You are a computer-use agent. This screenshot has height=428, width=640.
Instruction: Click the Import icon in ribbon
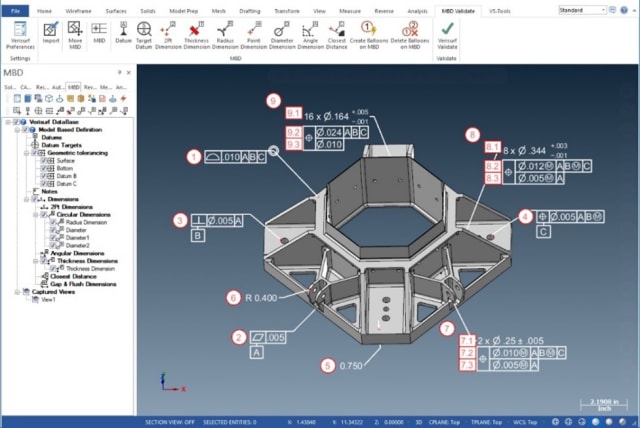pos(50,36)
